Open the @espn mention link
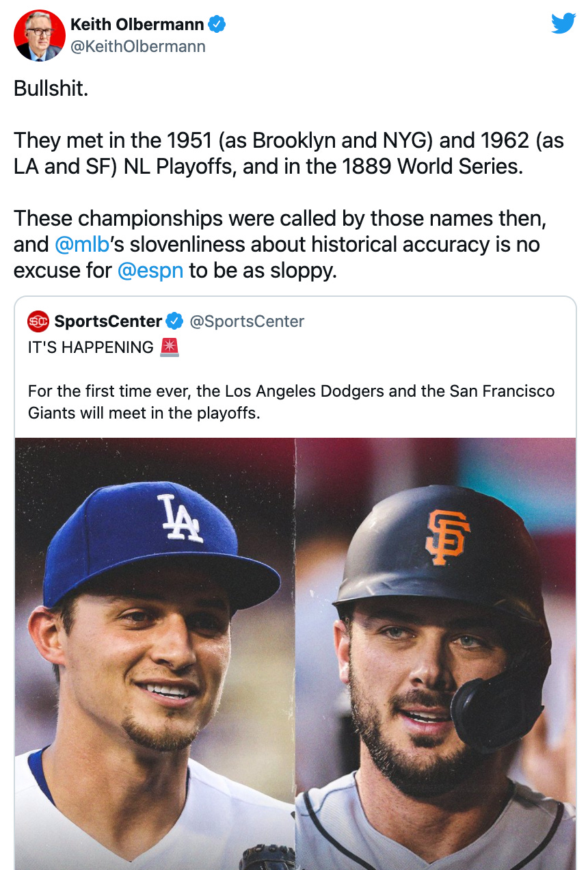 click(x=150, y=270)
